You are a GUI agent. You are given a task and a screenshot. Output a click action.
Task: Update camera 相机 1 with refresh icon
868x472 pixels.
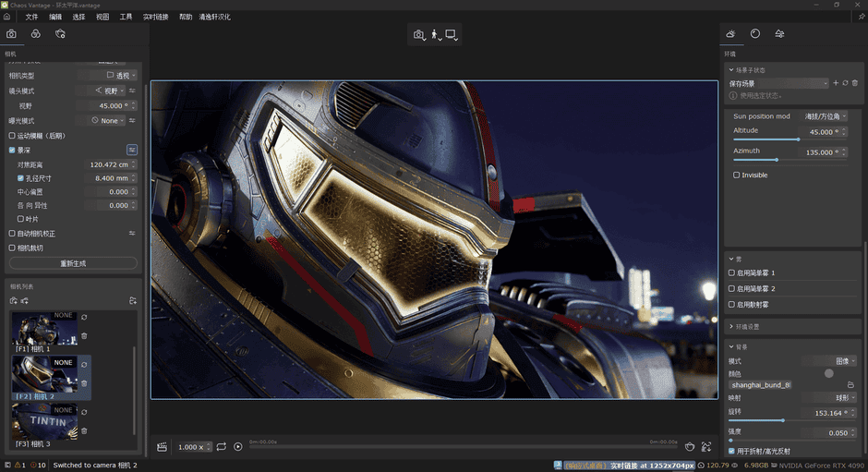pos(84,318)
